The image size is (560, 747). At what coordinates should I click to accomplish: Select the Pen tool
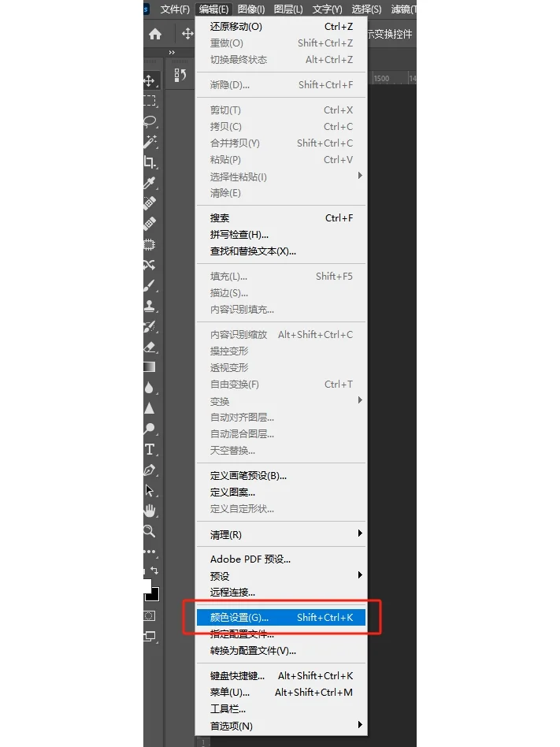[x=150, y=470]
